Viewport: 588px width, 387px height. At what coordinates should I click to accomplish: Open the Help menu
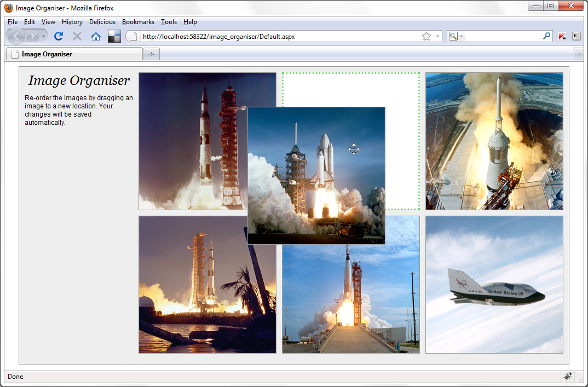tap(190, 22)
